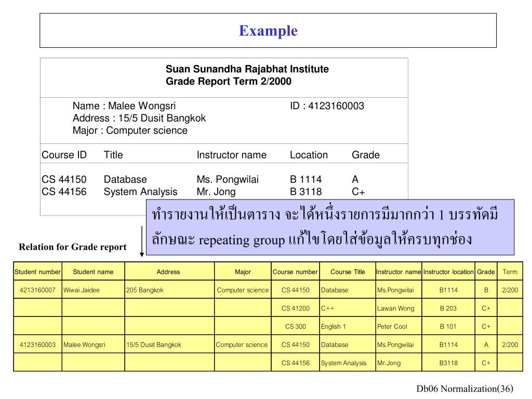Select the yellow table's "Address" header
Image resolution: width=532 pixels, height=399 pixels.
[168, 272]
